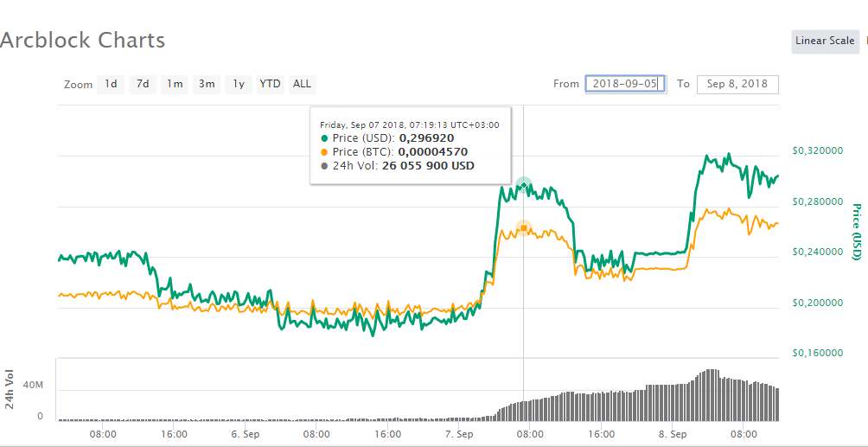
Task: Edit the From date field
Action: pyautogui.click(x=626, y=84)
